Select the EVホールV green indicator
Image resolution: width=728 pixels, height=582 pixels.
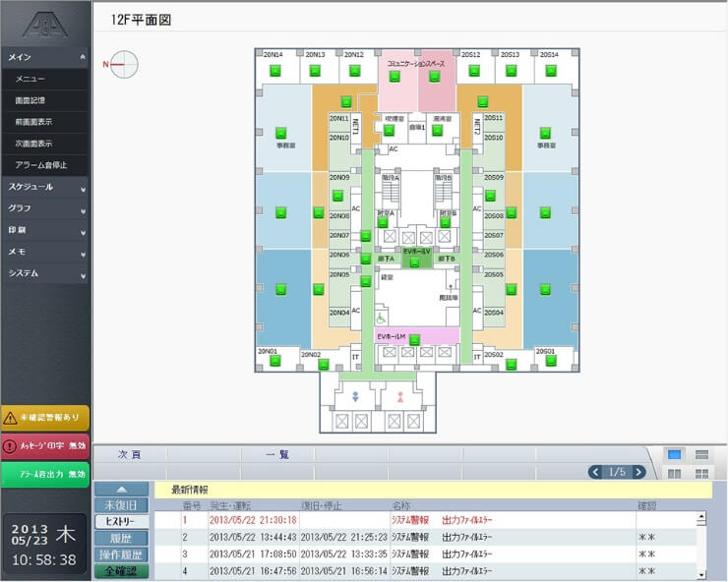[415, 262]
